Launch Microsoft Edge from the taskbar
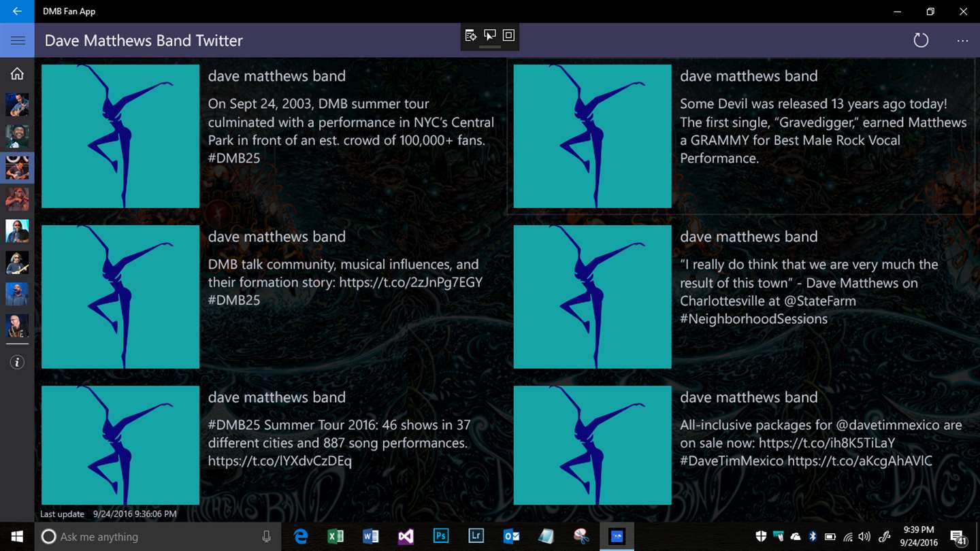 (301, 537)
